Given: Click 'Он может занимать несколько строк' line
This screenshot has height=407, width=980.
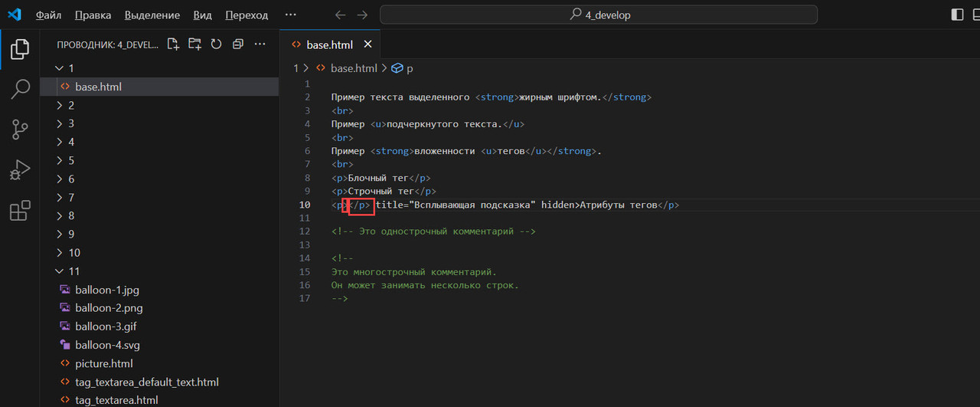Looking at the screenshot, I should click(425, 285).
